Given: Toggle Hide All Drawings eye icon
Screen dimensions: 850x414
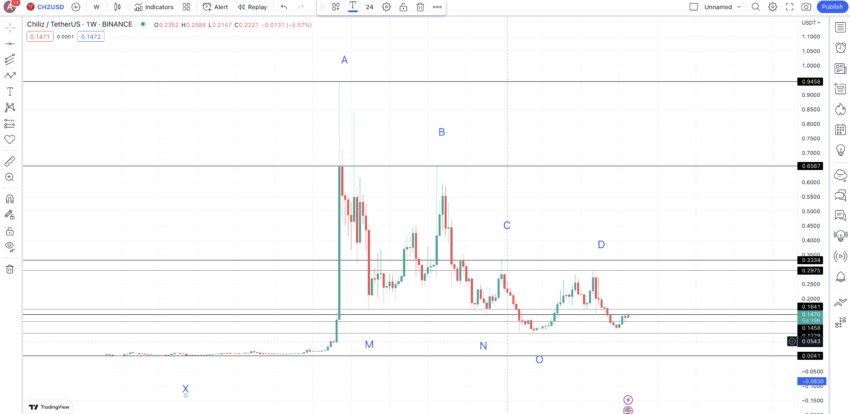Looking at the screenshot, I should [10, 246].
